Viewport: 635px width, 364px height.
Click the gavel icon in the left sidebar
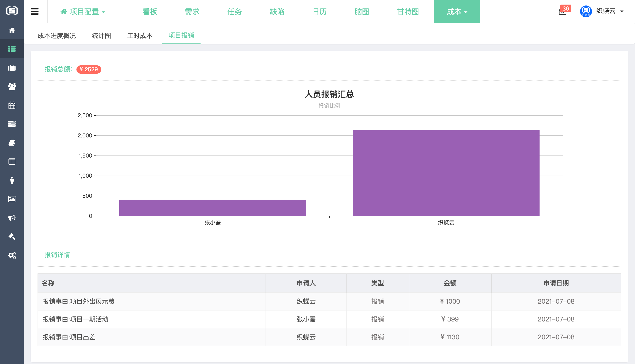click(x=12, y=236)
